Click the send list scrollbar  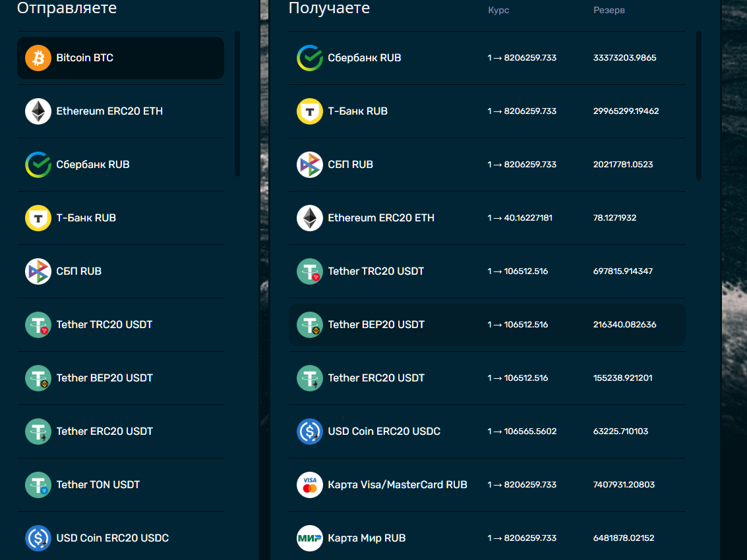click(x=237, y=103)
